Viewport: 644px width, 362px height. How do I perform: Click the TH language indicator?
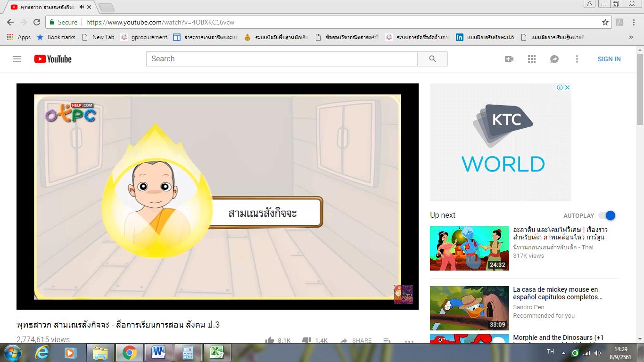click(x=550, y=352)
